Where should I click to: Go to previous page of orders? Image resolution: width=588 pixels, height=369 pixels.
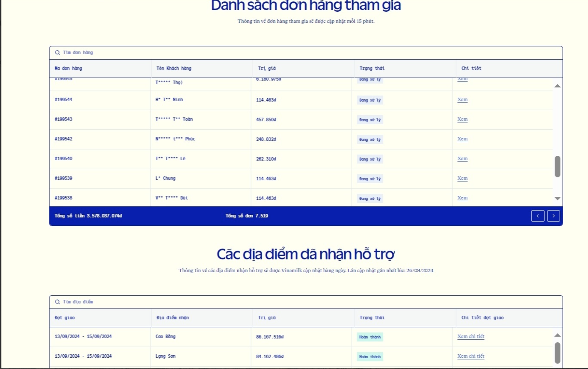coord(537,216)
